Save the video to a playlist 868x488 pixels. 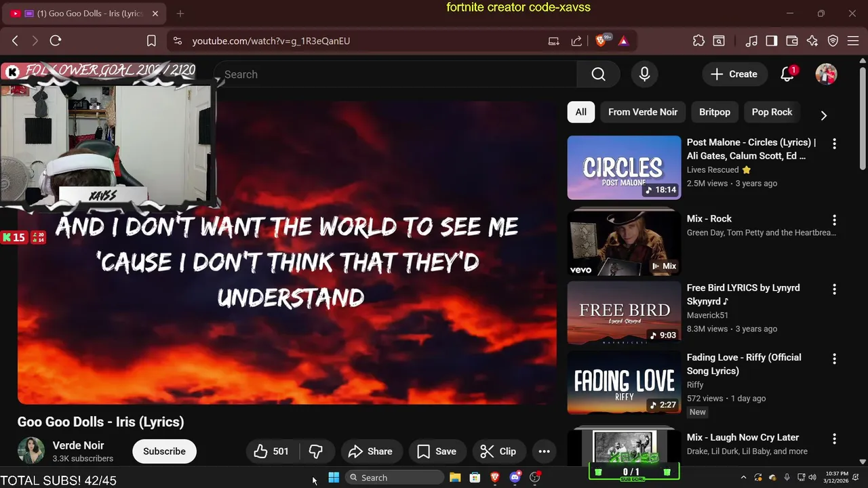click(437, 451)
